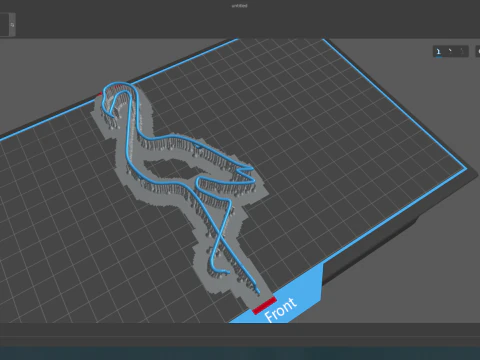Click the Front label on the platform
This screenshot has height=360, width=480.
[x=280, y=310]
